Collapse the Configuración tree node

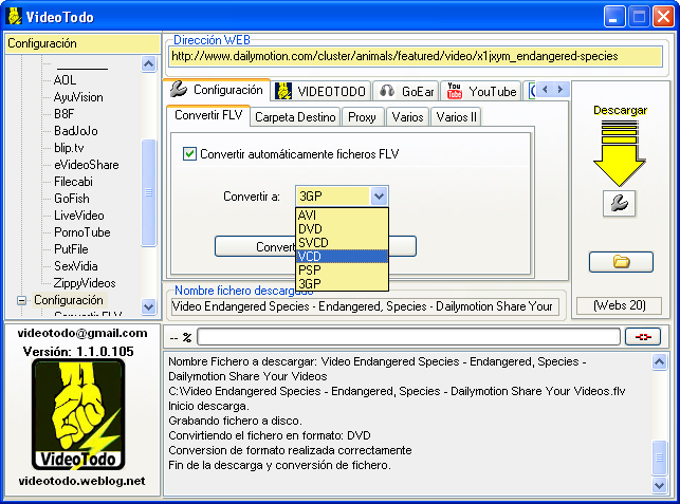pyautogui.click(x=21, y=300)
